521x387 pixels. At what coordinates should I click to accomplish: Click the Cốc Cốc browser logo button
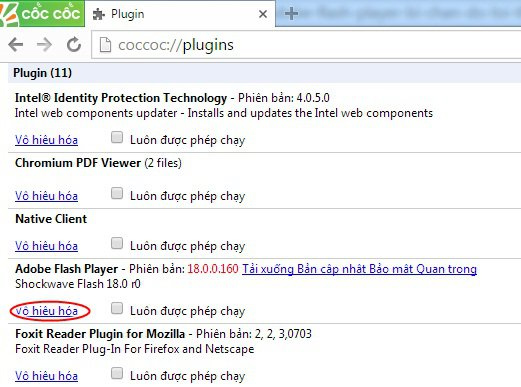click(42, 13)
